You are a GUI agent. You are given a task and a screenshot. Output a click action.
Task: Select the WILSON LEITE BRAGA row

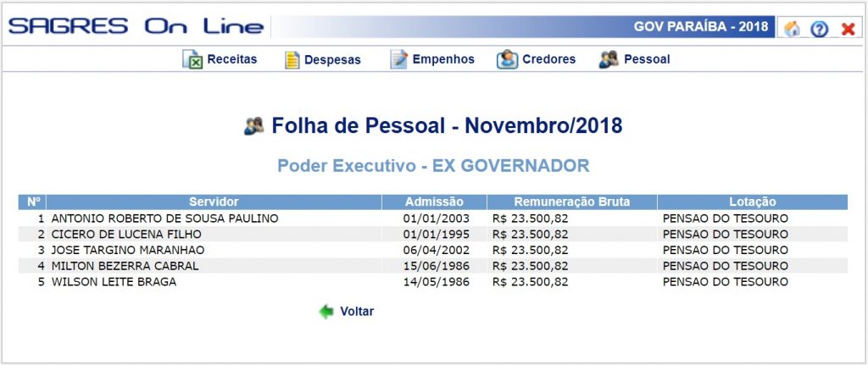432,282
